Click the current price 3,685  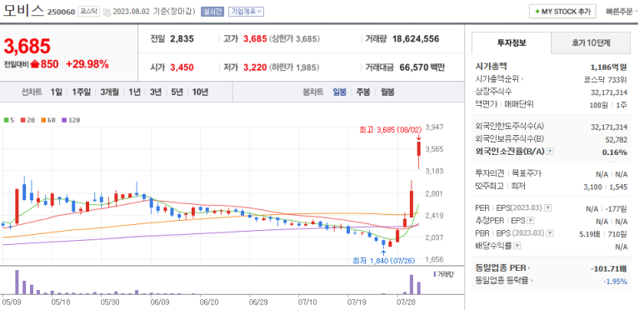[27, 46]
